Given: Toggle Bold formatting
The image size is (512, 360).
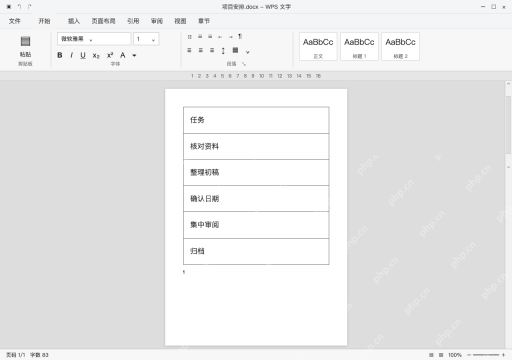Looking at the screenshot, I should tap(60, 55).
